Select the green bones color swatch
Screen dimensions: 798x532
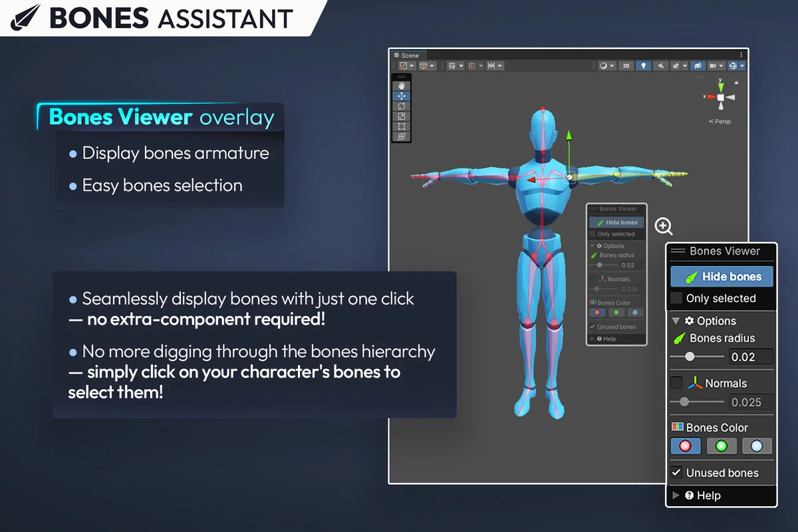[721, 446]
